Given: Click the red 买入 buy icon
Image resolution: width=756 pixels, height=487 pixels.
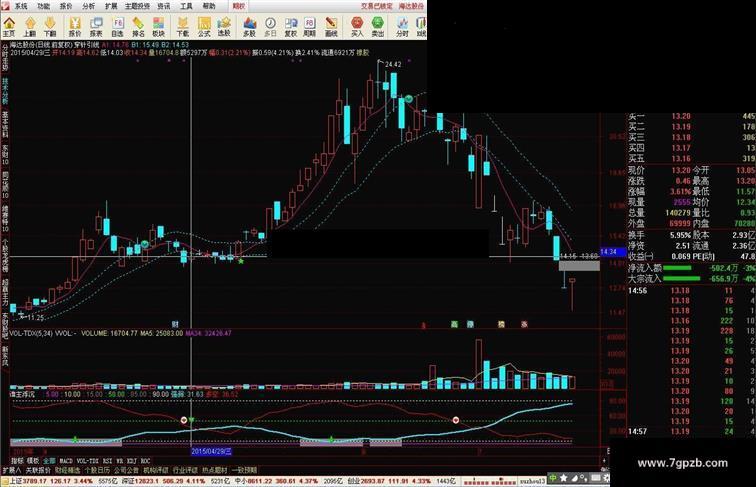Looking at the screenshot, I should (357, 27).
